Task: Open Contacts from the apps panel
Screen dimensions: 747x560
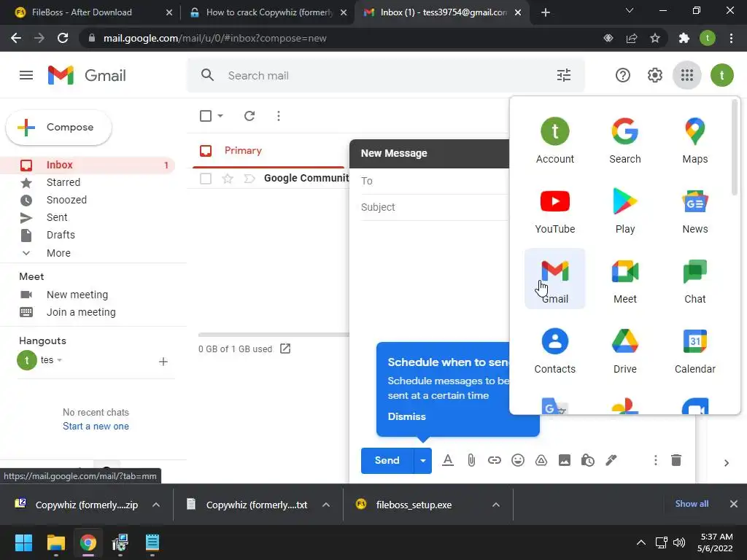Action: (x=555, y=350)
